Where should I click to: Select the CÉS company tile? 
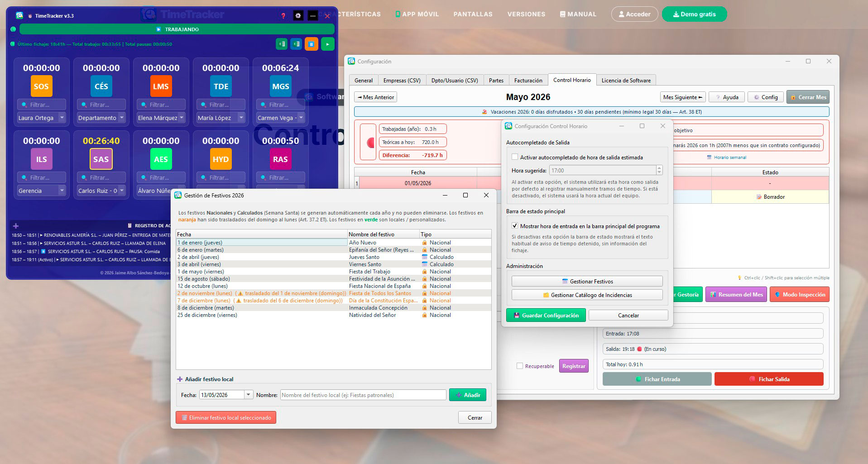coord(101,86)
